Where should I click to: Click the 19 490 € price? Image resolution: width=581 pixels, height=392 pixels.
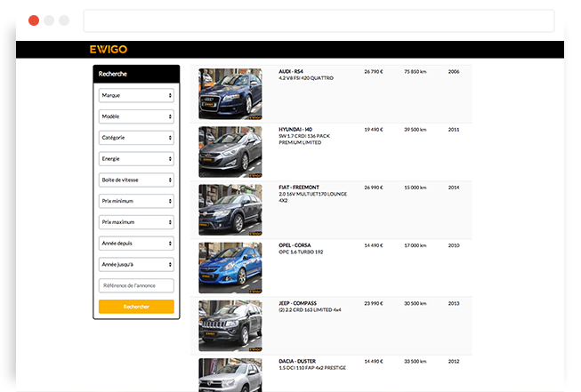[x=374, y=130]
